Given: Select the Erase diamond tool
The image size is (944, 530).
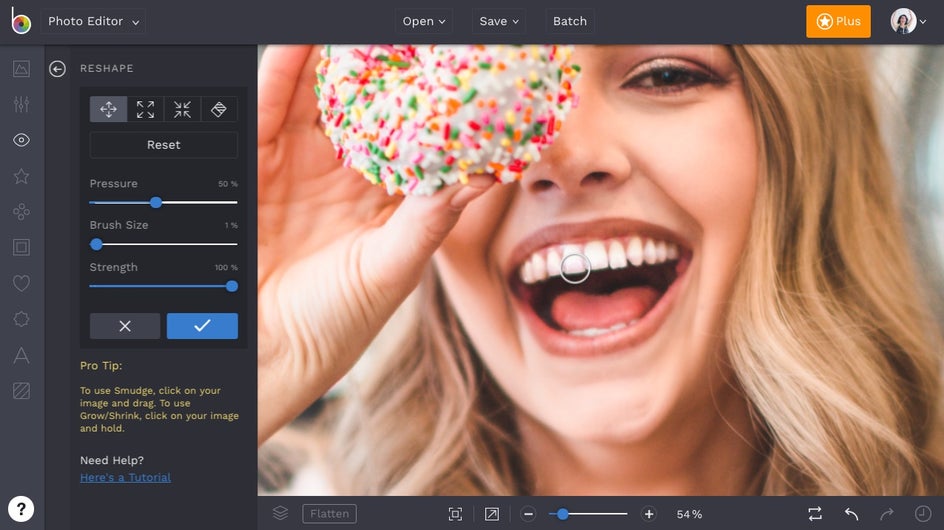Looking at the screenshot, I should [219, 109].
